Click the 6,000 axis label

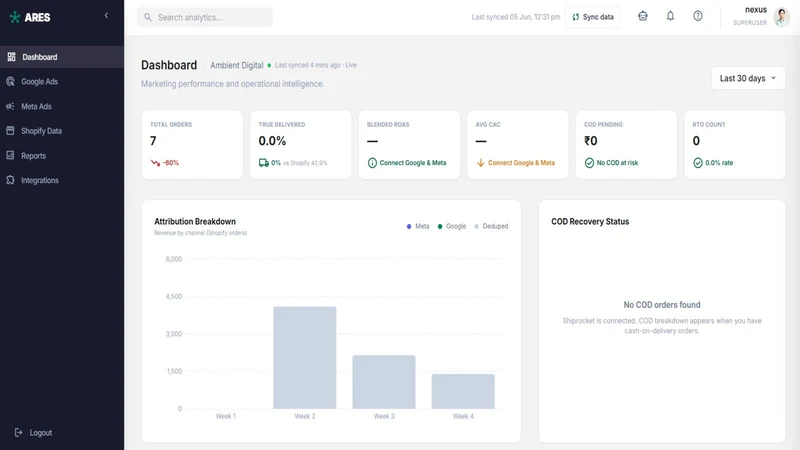[x=173, y=259]
